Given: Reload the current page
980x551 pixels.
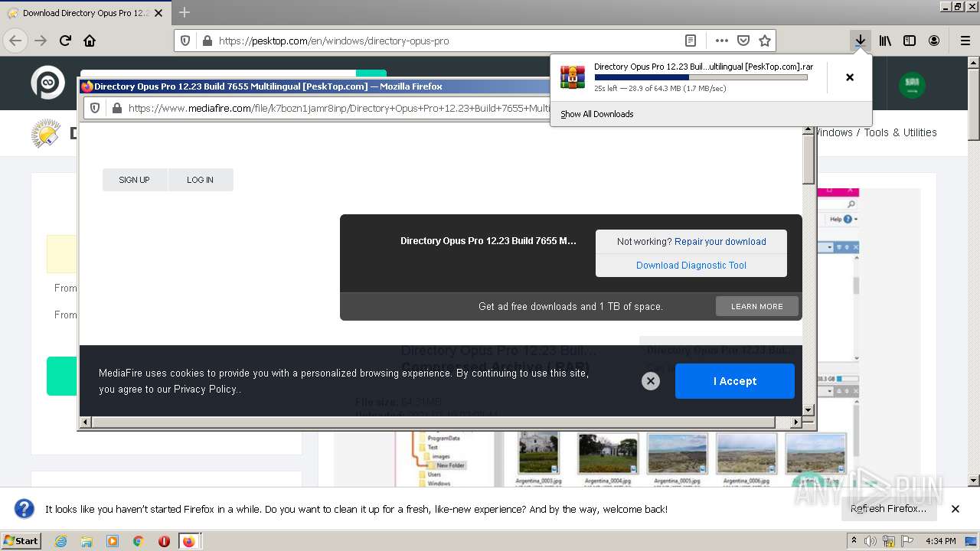Looking at the screenshot, I should tap(65, 41).
